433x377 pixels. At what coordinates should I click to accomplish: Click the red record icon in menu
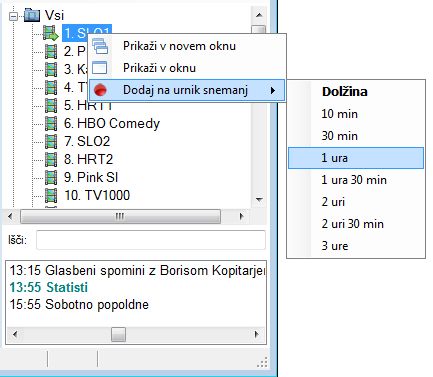[x=100, y=90]
